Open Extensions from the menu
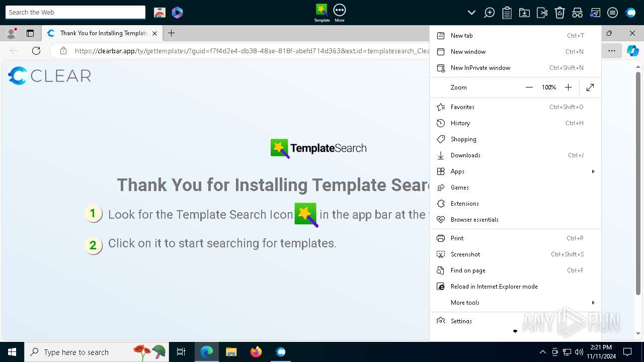644x362 pixels. click(515, 204)
